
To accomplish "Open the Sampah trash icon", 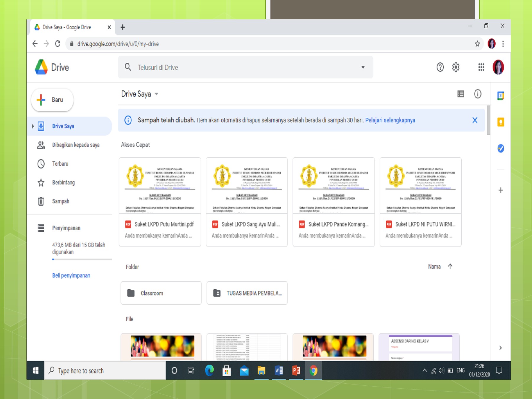I will [x=41, y=201].
